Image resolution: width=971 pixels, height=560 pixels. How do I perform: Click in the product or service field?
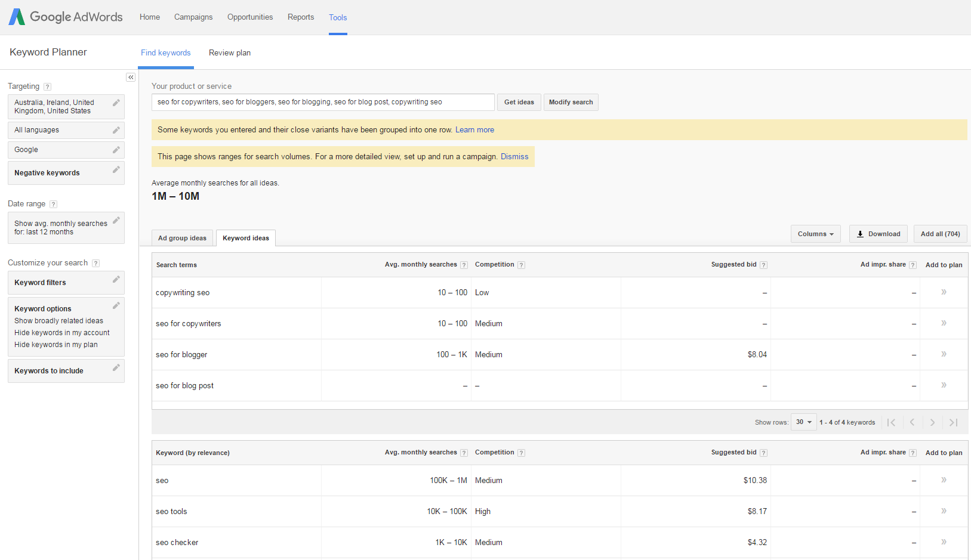[322, 102]
